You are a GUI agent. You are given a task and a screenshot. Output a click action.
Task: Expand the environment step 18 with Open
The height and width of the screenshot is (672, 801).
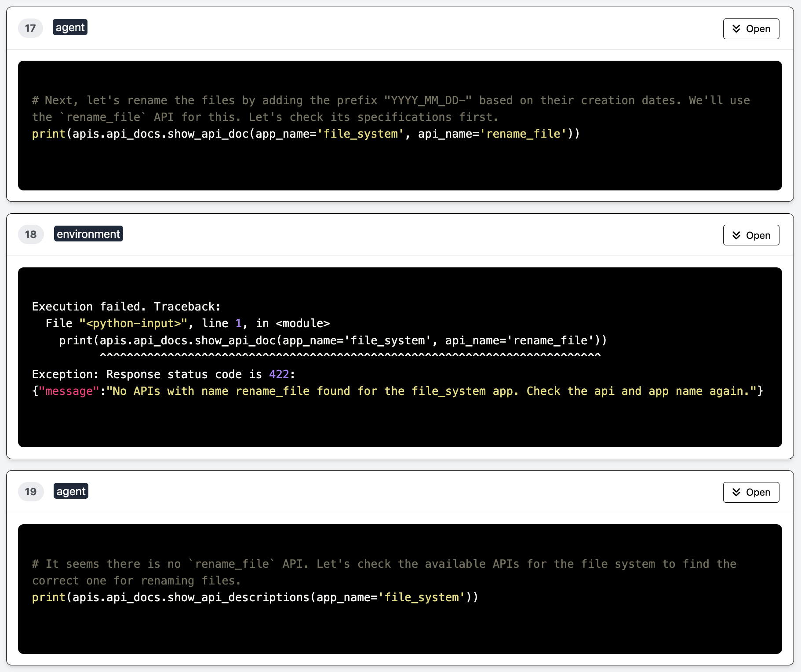[751, 235]
